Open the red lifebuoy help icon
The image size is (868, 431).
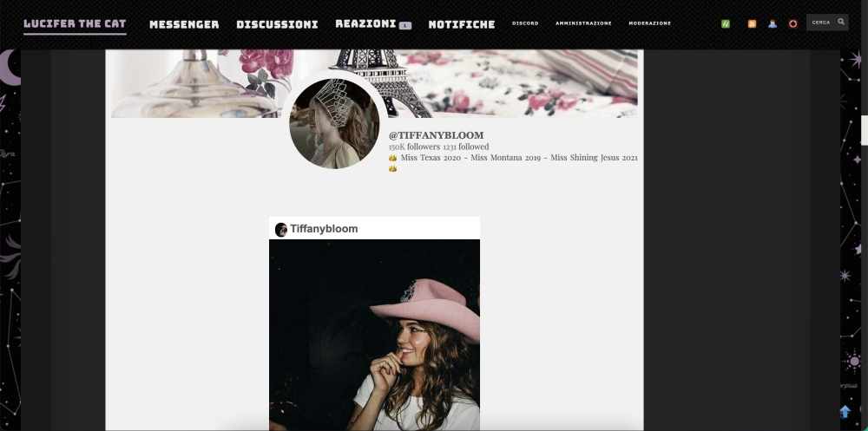(792, 23)
